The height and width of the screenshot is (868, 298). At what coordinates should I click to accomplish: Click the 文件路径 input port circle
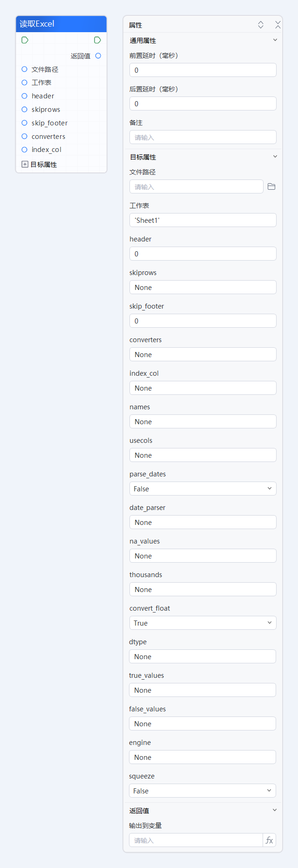(x=25, y=69)
